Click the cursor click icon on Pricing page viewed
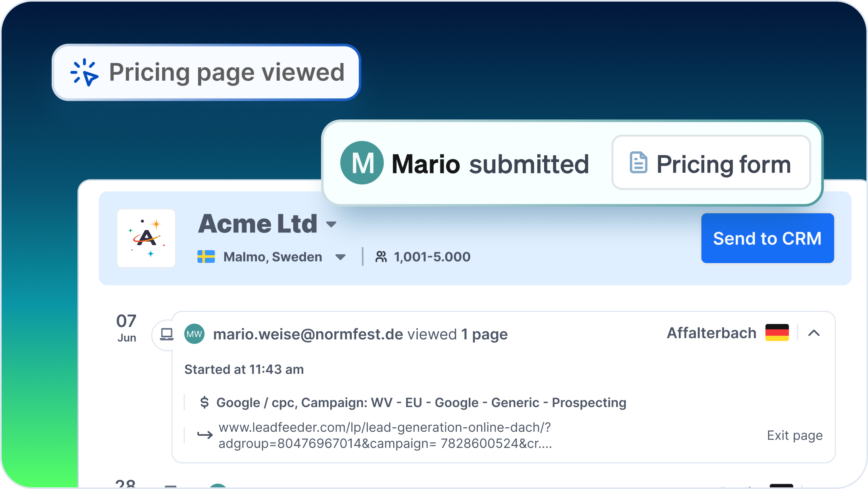This screenshot has height=489, width=868. (84, 73)
